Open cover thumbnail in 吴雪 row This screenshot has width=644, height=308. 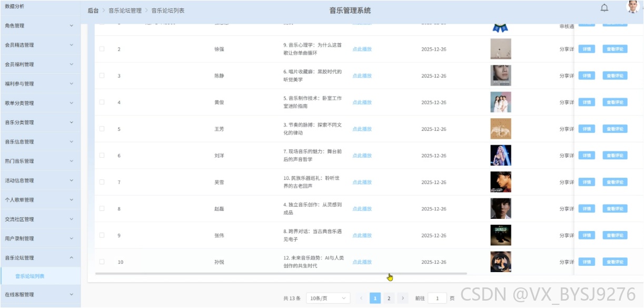[x=501, y=182]
